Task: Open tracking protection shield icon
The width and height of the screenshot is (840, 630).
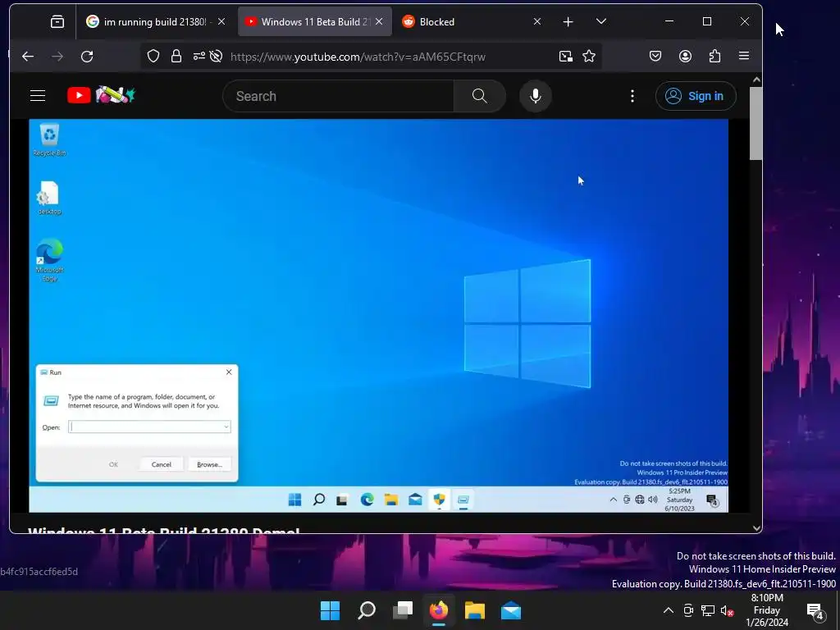Action: (x=153, y=57)
